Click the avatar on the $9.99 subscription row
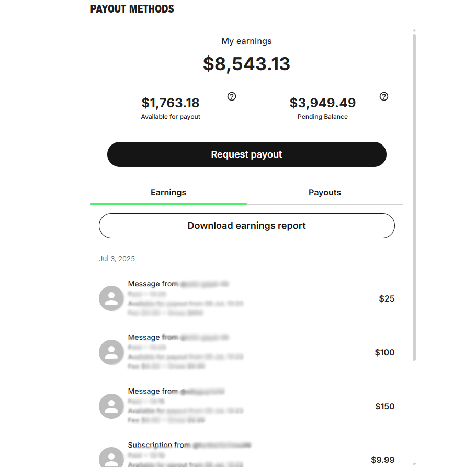Image resolution: width=476 pixels, height=467 pixels. coord(111,457)
